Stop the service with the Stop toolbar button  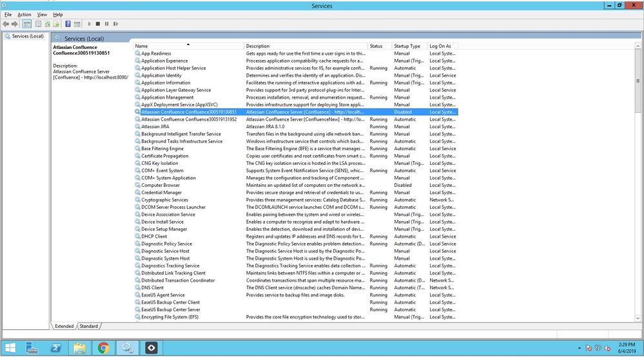[x=98, y=24]
